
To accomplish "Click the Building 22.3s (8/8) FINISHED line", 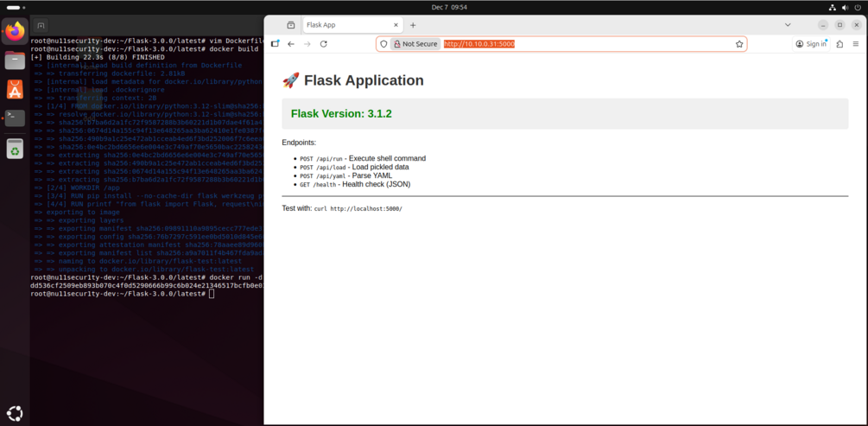I will 98,57.
